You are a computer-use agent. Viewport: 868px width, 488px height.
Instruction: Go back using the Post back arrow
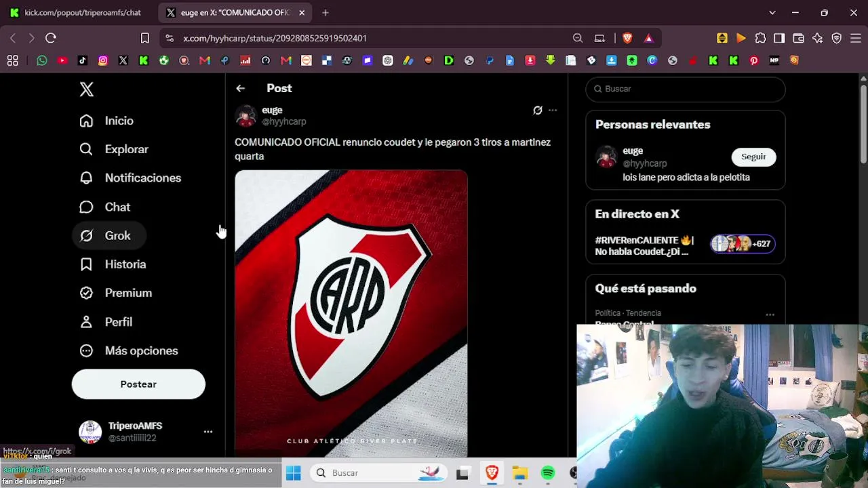point(240,88)
